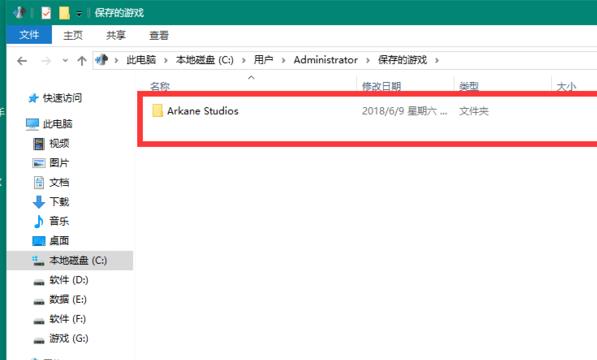Click 此电脑 in the address bar

point(141,60)
